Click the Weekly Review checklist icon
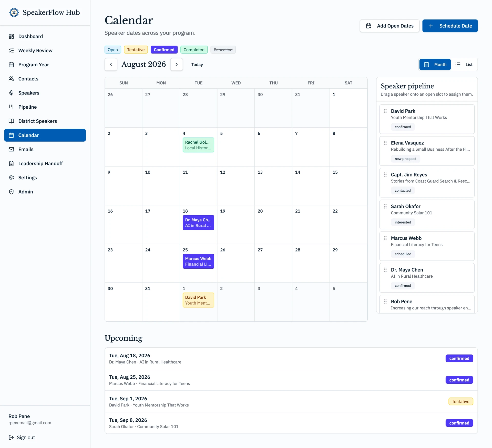 (11, 50)
